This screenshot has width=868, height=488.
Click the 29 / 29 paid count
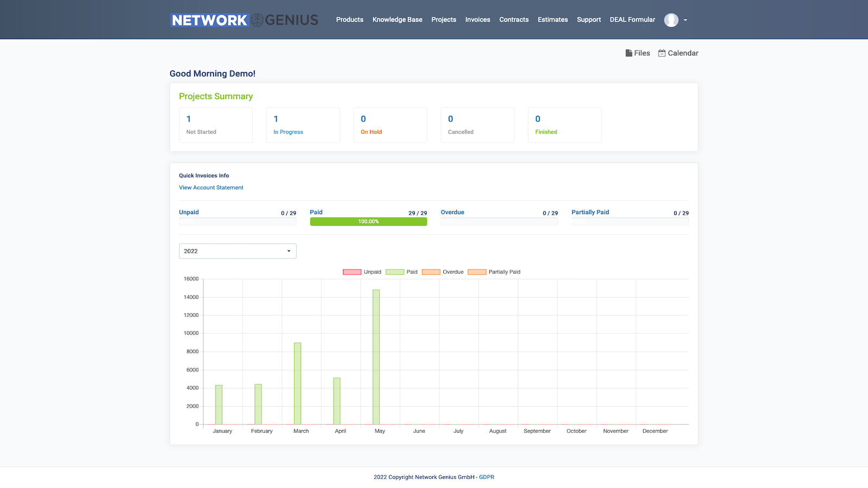point(418,213)
